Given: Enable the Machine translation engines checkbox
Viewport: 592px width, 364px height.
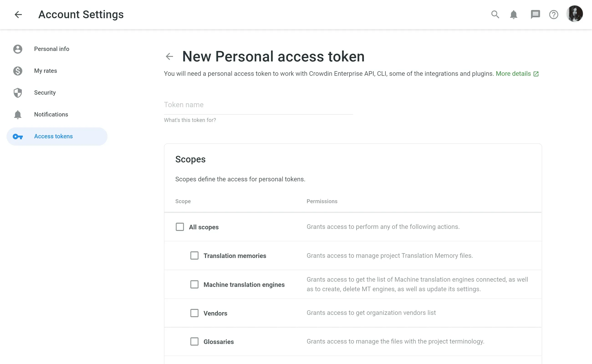Looking at the screenshot, I should click(x=194, y=284).
